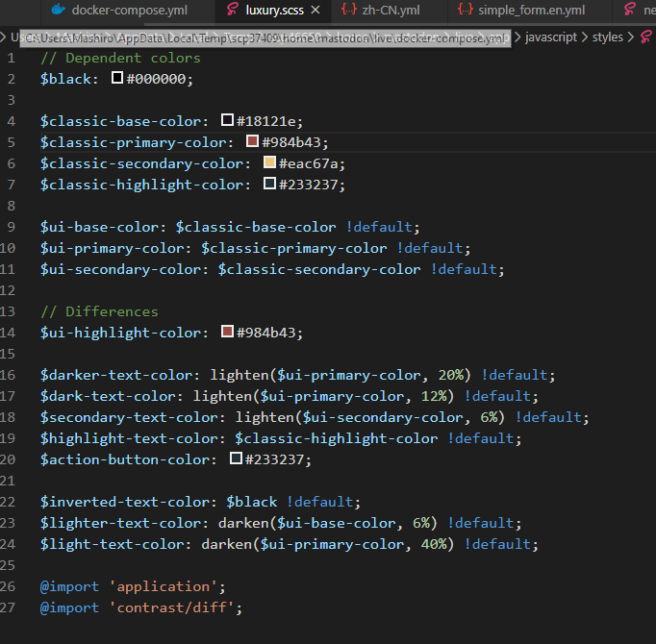Screen dimensions: 656x644
Task: Click $ui-base-color on line 9
Action: pyautogui.click(x=99, y=227)
